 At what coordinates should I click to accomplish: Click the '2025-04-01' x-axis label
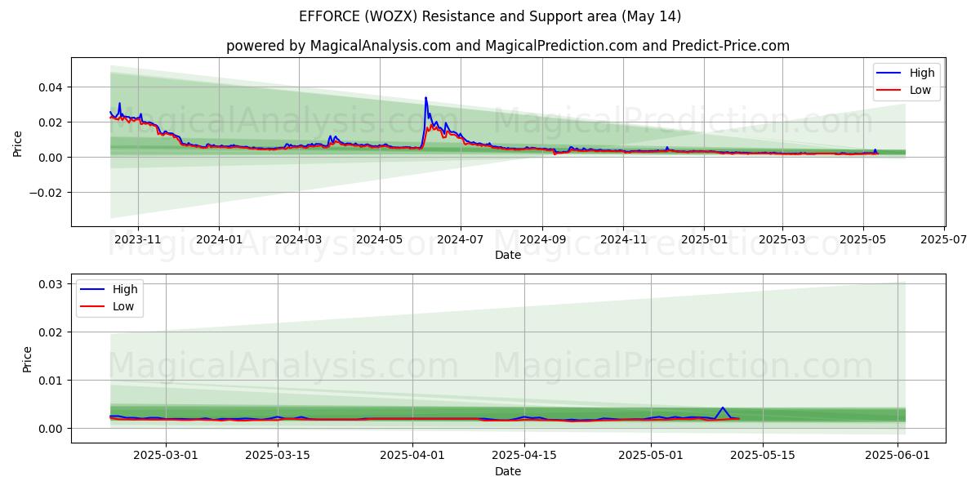pyautogui.click(x=413, y=457)
